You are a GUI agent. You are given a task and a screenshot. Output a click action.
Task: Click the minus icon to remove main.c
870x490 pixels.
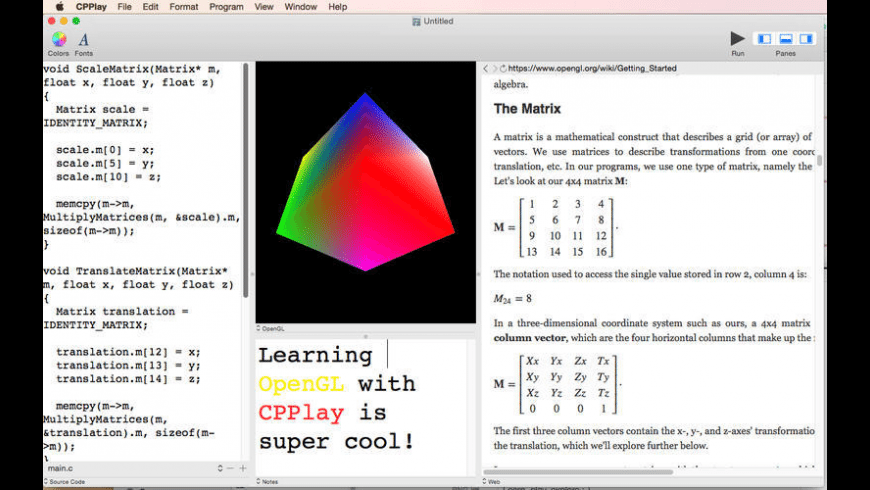[x=231, y=468]
